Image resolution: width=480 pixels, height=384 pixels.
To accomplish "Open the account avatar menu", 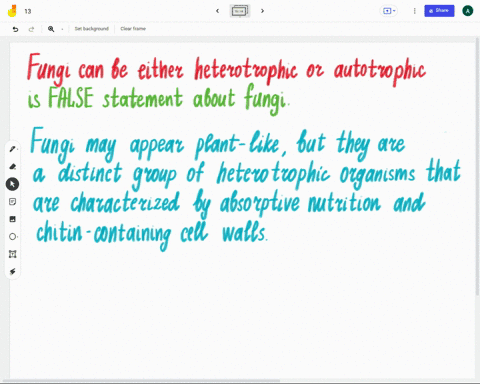I will [x=467, y=11].
